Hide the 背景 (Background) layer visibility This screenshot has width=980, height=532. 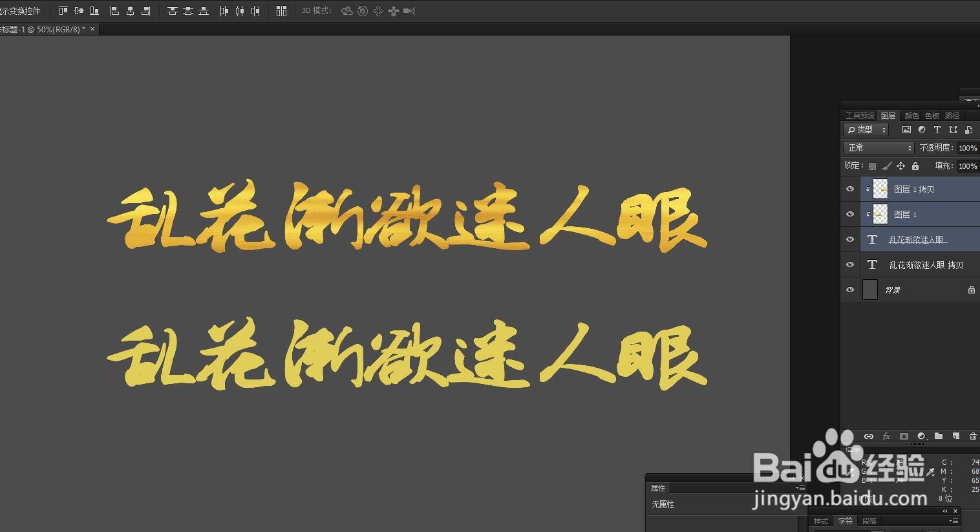pyautogui.click(x=849, y=290)
